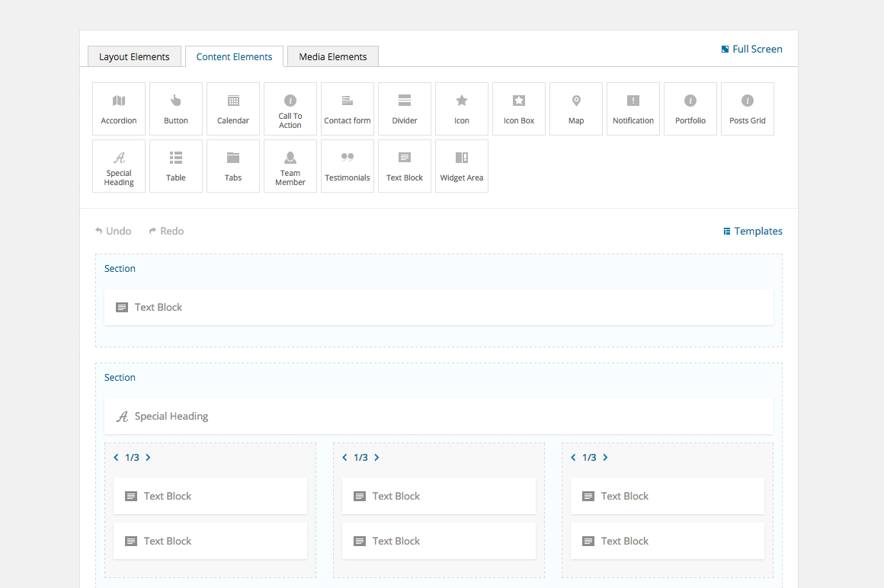Add a Button element
Viewport: 884px width, 588px height.
[x=176, y=109]
